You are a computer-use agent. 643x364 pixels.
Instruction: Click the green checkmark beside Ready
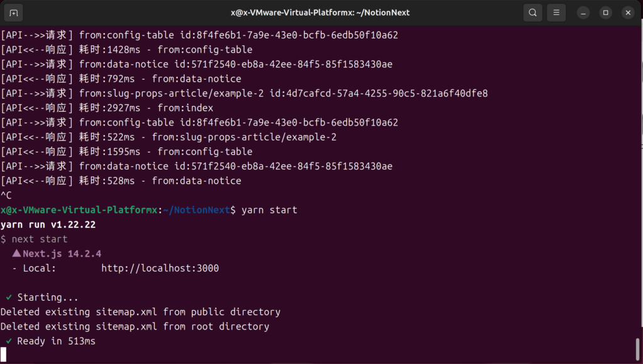tap(9, 341)
